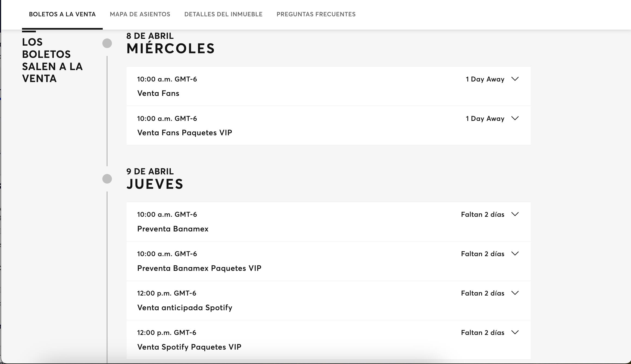Click the 9 de Abril timeline dot
Viewport: 631px width, 364px height.
click(x=107, y=179)
